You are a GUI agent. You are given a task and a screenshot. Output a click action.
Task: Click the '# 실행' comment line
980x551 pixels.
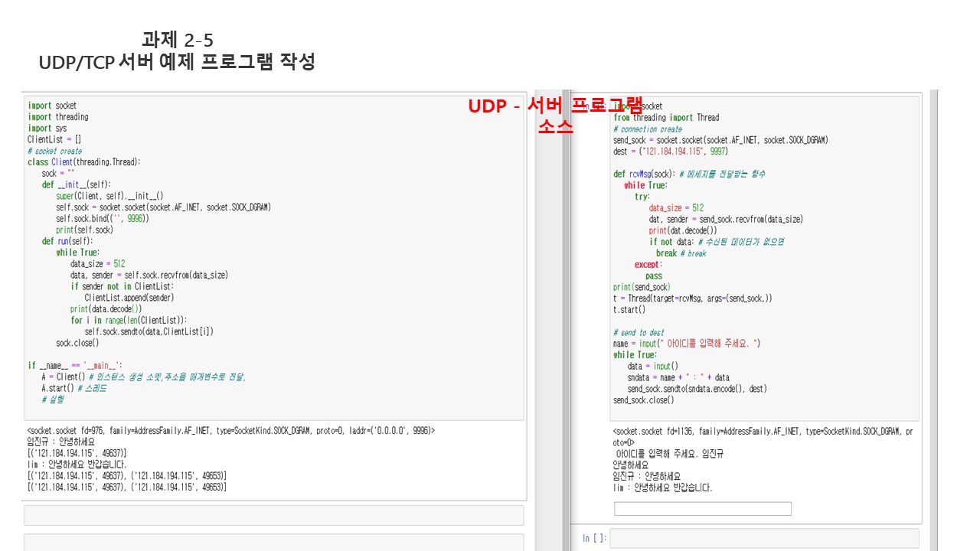tap(53, 399)
